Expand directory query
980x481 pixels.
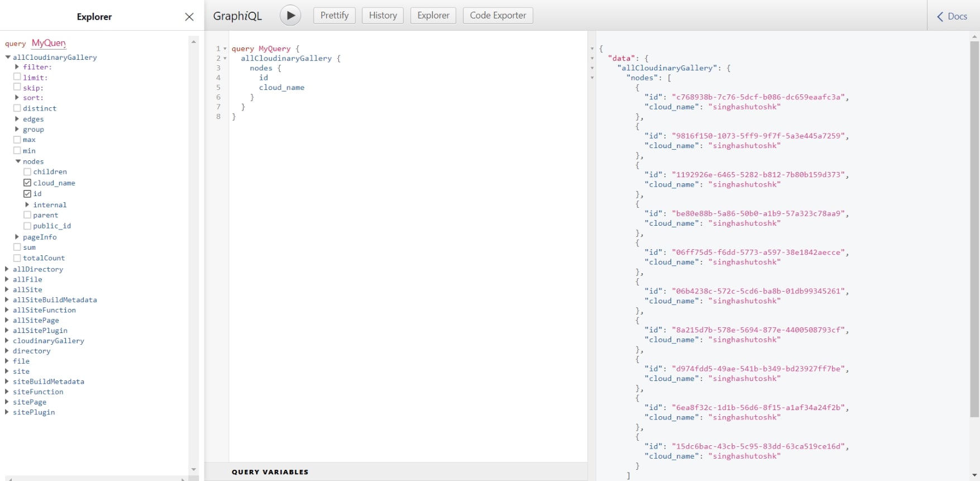pos(7,351)
